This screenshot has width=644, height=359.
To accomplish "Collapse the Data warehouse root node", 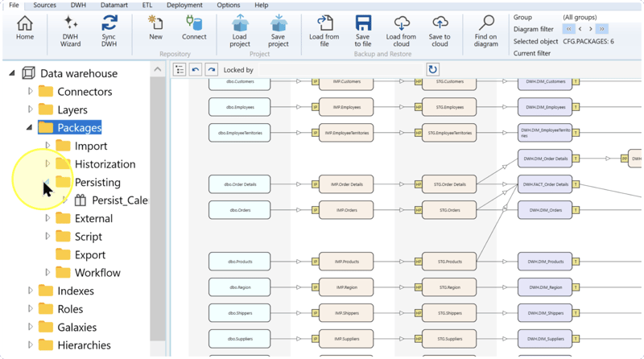I will tap(12, 73).
